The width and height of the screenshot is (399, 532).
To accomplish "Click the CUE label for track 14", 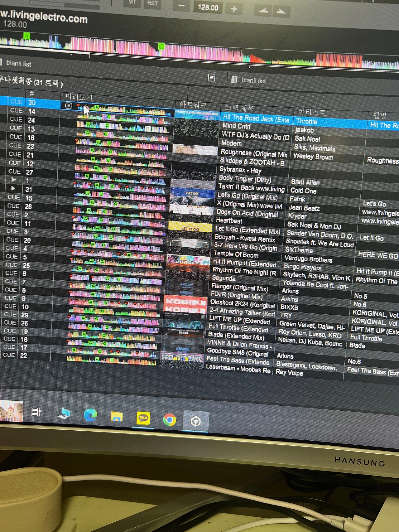I will click(16, 110).
